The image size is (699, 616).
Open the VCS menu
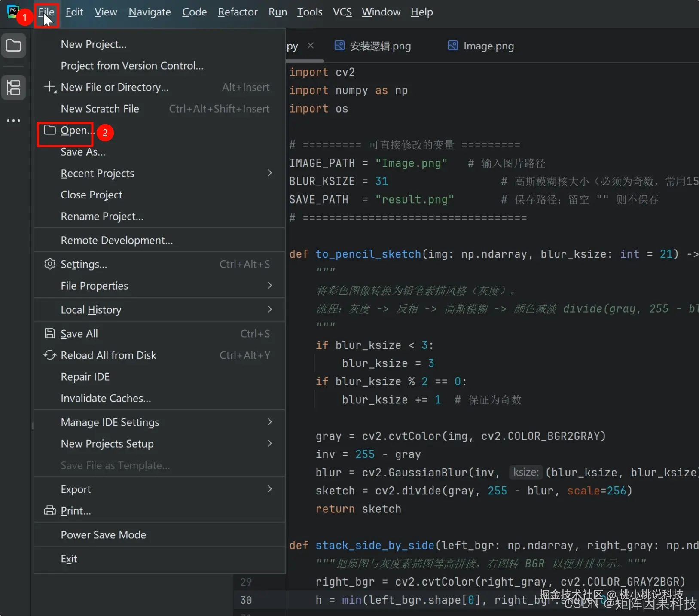pyautogui.click(x=342, y=12)
